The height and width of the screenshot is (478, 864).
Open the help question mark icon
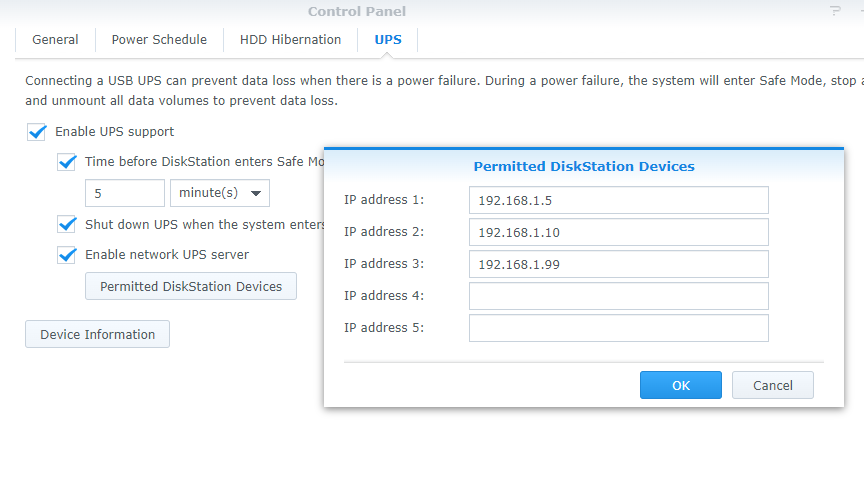836,11
